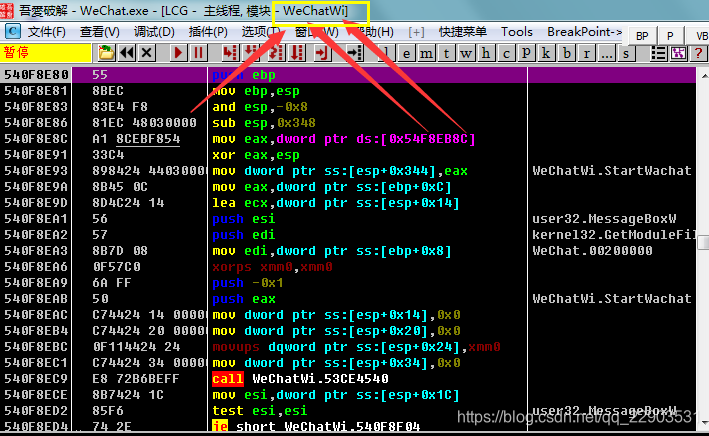Click the address 540F8EC9
Image resolution: width=709 pixels, height=436 pixels.
[36, 379]
